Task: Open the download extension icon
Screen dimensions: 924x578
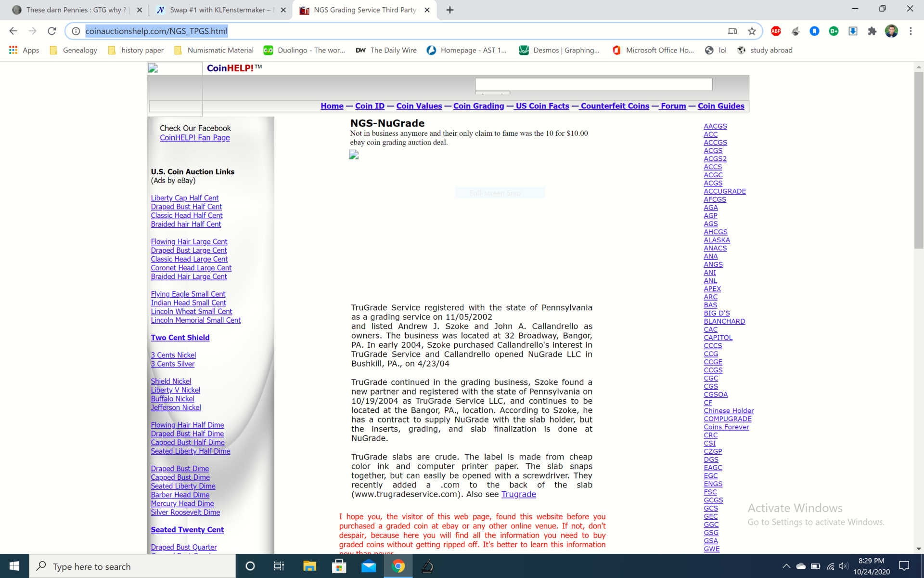Action: (853, 31)
